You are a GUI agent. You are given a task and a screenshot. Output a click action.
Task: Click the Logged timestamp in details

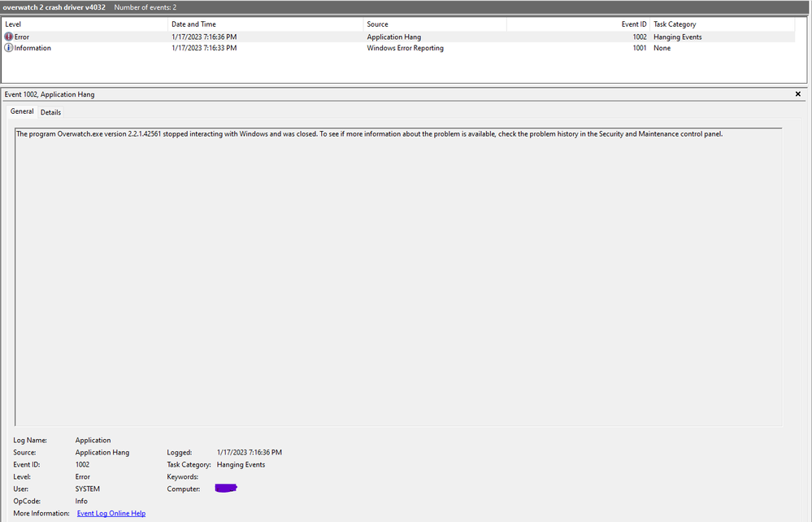(249, 452)
